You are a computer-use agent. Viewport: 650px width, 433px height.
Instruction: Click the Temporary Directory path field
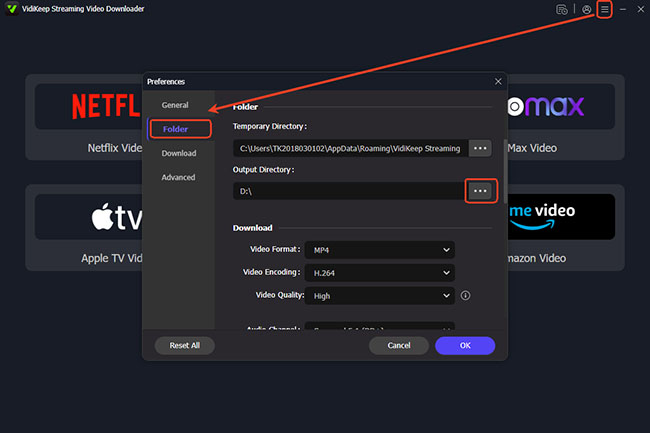point(351,148)
